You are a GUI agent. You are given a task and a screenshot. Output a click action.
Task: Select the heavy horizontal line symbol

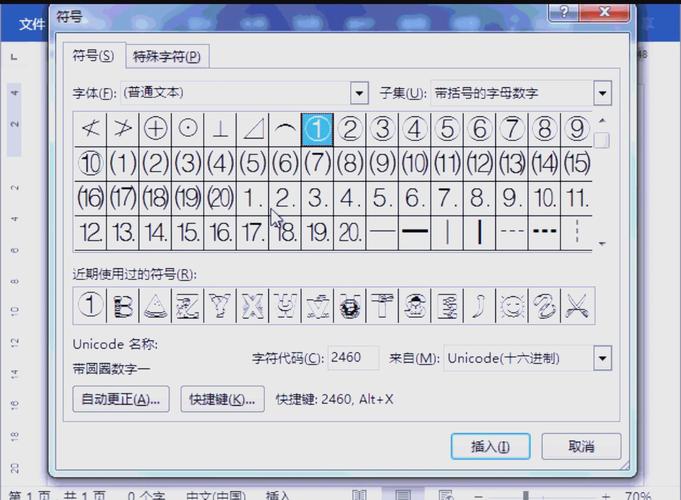coord(415,233)
